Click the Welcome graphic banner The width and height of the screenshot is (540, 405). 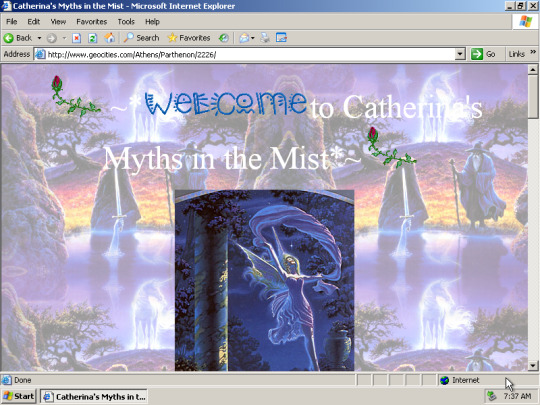pyautogui.click(x=226, y=104)
